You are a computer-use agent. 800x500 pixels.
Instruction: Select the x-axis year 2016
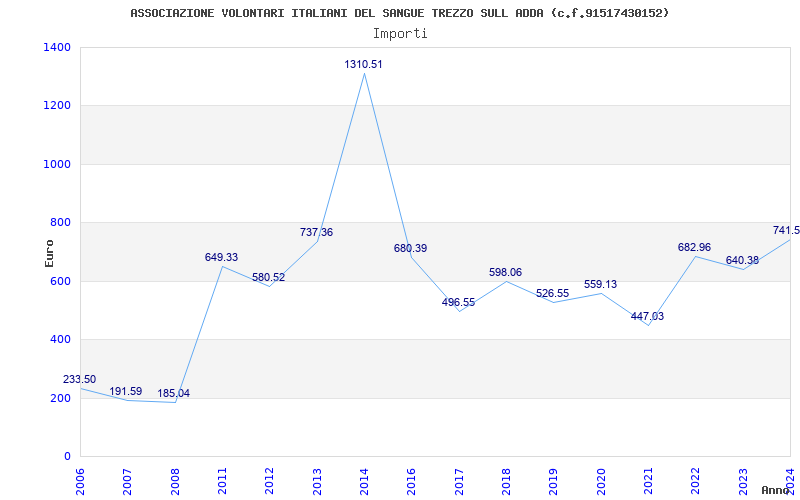(x=412, y=481)
